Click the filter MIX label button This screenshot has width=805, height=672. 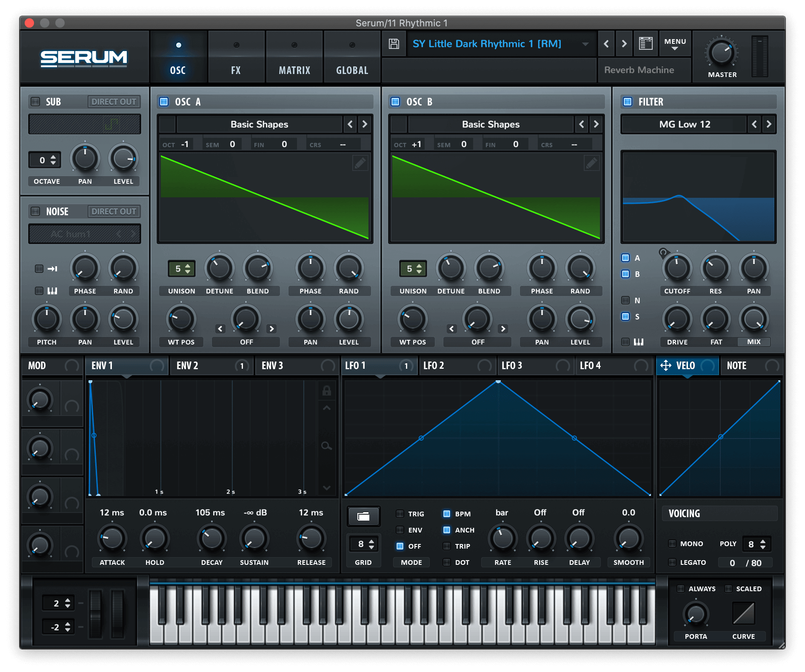(x=754, y=342)
